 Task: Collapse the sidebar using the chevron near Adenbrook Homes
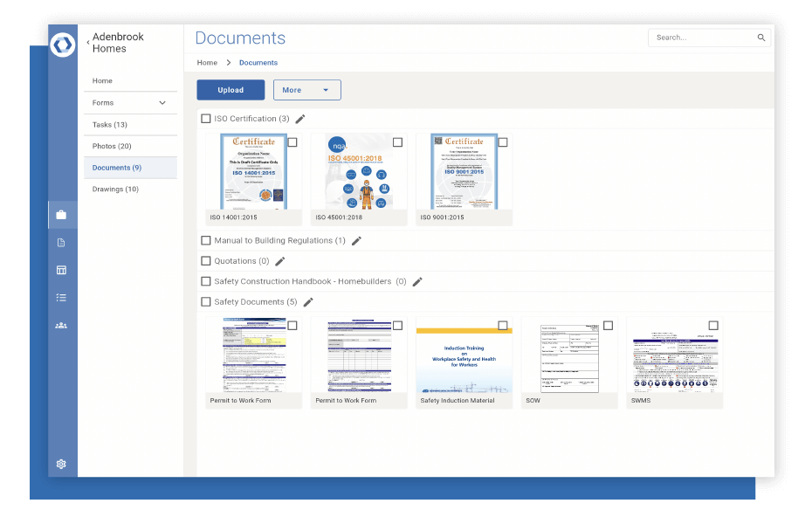pyautogui.click(x=87, y=40)
